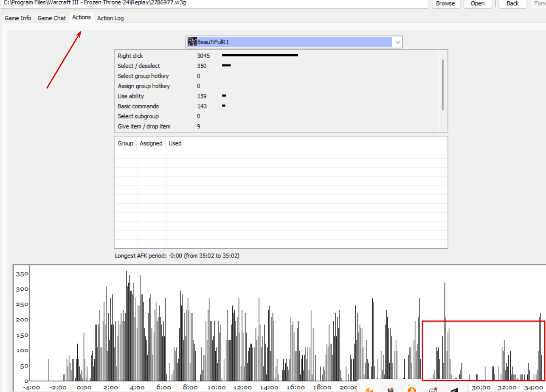Click the hero icon beside BeauTiFulR1

pyautogui.click(x=192, y=42)
